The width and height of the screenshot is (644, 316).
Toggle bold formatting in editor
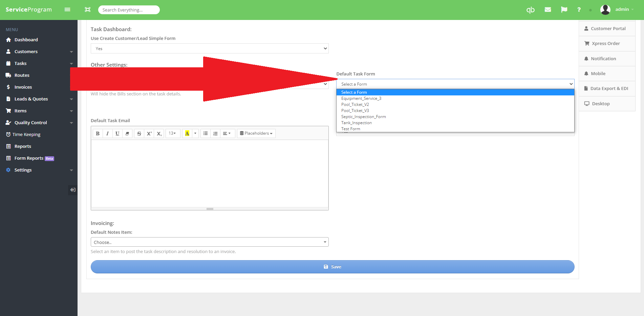tap(98, 133)
